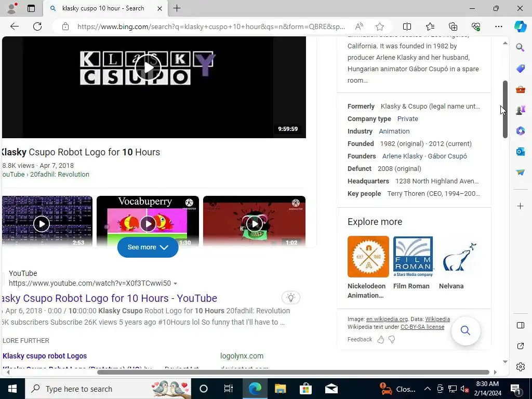Expand videos with See more button
Image resolution: width=532 pixels, height=399 pixels.
[148, 247]
